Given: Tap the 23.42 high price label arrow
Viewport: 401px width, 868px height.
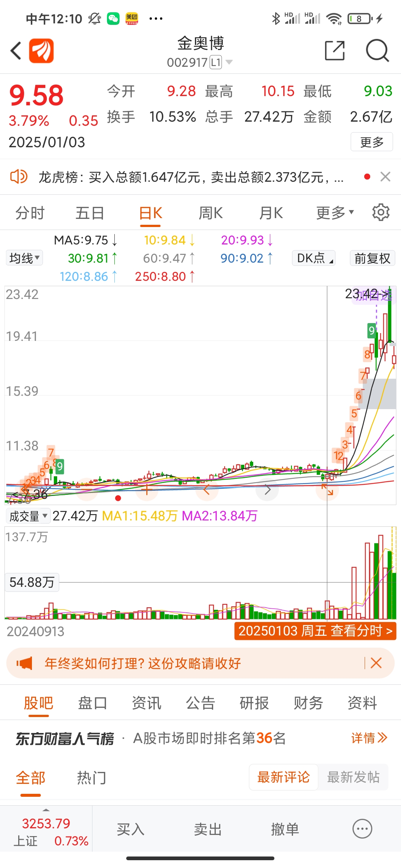Looking at the screenshot, I should [368, 294].
